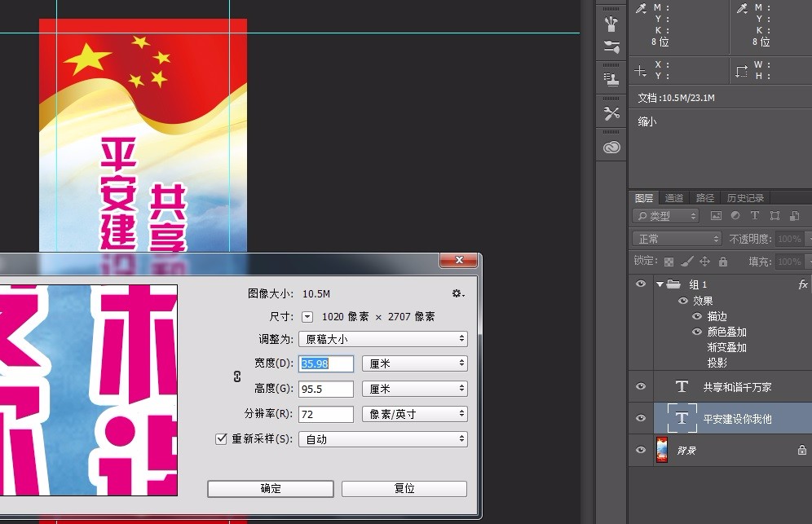Filter layers by smart object icon

point(794,215)
